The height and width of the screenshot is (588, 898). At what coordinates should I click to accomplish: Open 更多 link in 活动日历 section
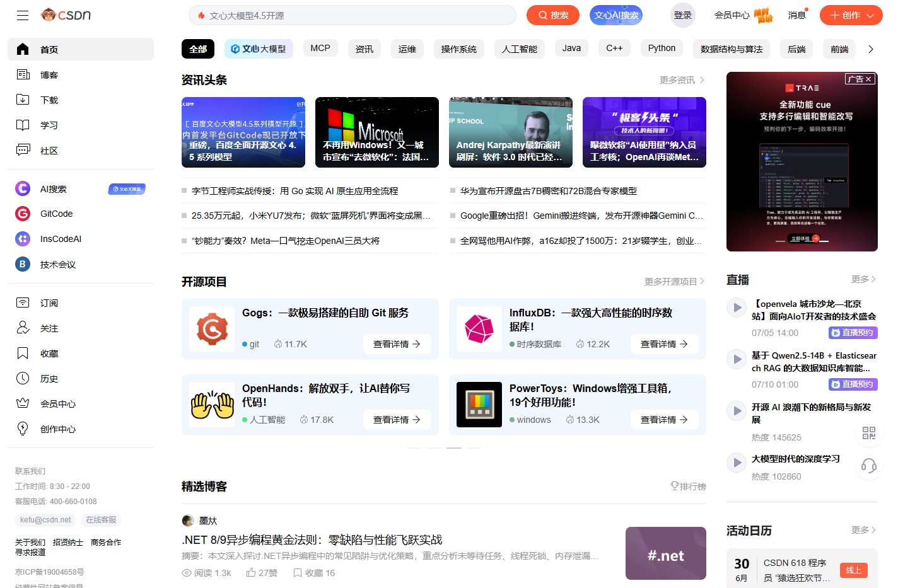tap(864, 530)
